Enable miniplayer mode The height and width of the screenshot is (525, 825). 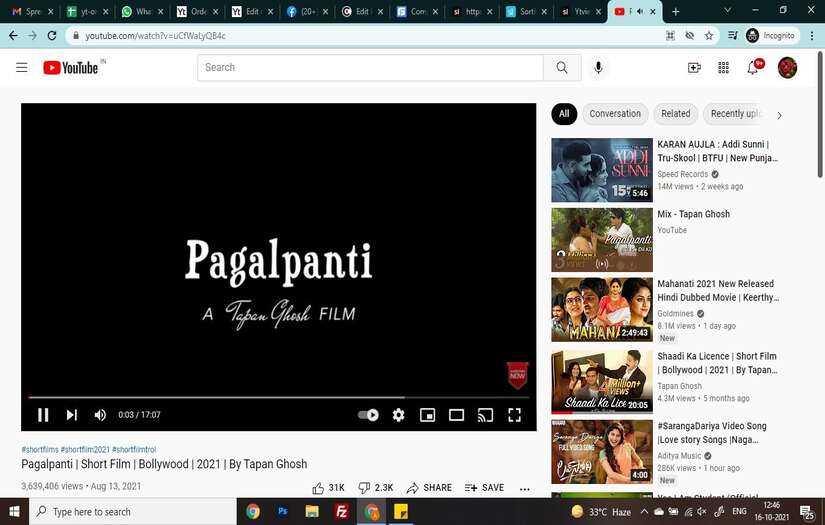point(427,415)
